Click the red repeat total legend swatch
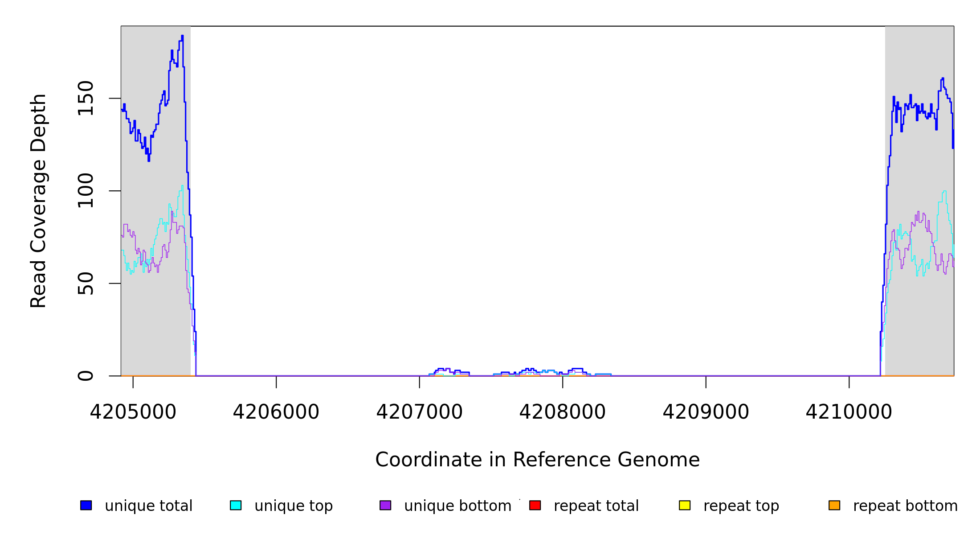This screenshot has width=980, height=535. pyautogui.click(x=535, y=505)
